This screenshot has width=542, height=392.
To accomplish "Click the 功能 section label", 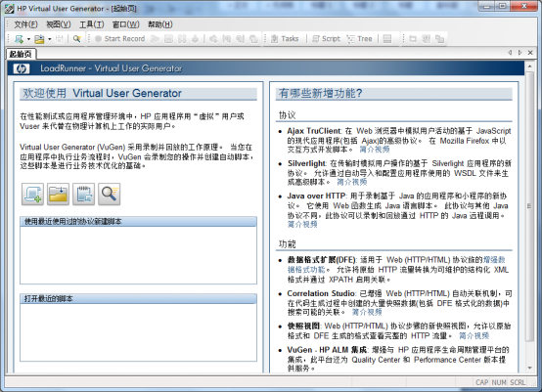I will coord(288,244).
